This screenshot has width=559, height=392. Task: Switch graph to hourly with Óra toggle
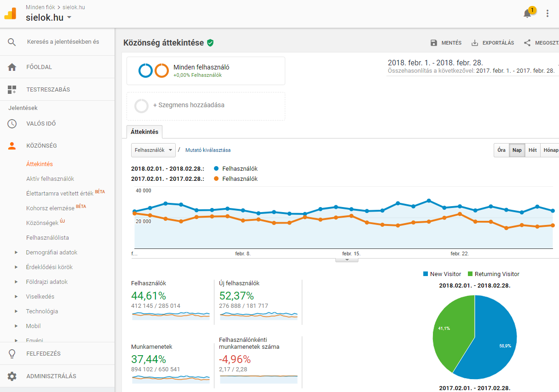coord(501,150)
